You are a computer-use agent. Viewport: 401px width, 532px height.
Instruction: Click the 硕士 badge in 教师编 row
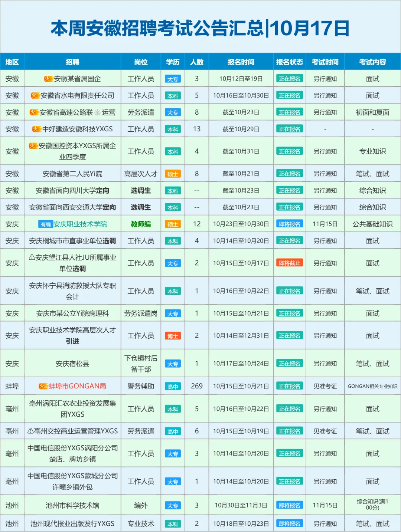pyautogui.click(x=173, y=224)
